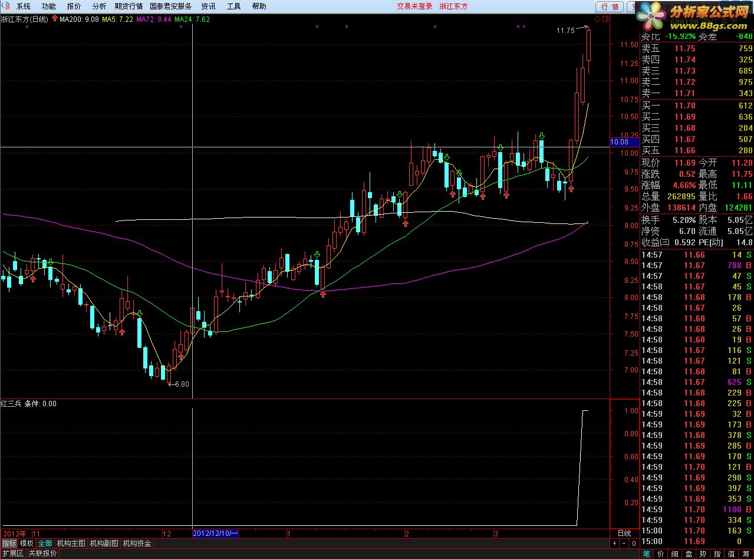
Task: Open the 工具 menu
Action: click(x=234, y=6)
